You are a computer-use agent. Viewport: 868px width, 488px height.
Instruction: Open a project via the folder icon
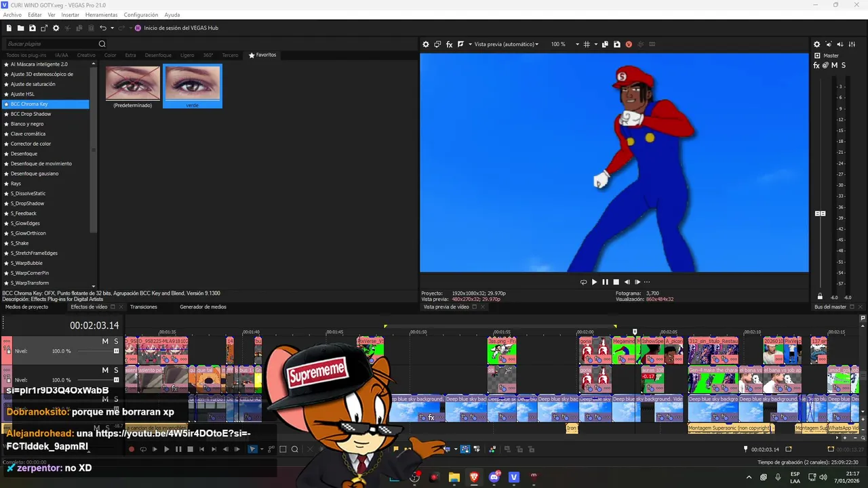pos(20,28)
